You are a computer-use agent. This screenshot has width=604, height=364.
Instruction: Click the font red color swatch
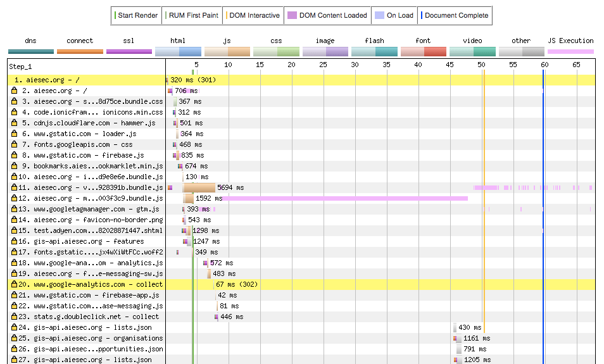tap(424, 52)
